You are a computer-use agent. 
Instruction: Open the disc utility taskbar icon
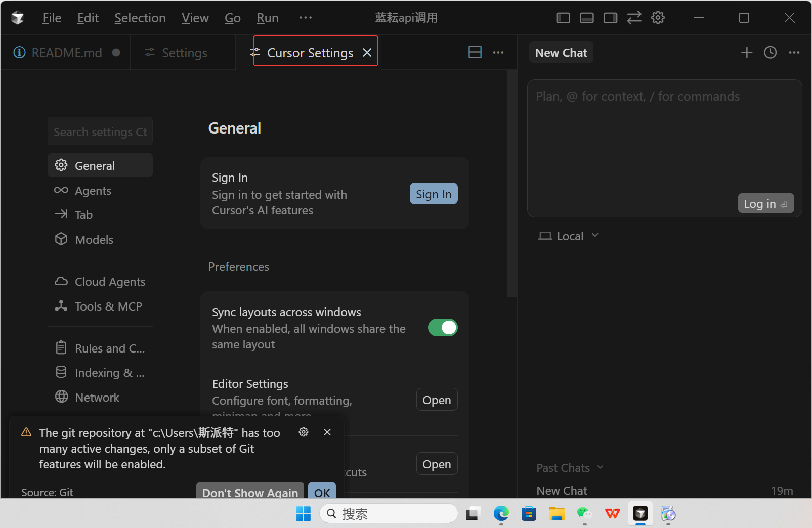(668, 514)
